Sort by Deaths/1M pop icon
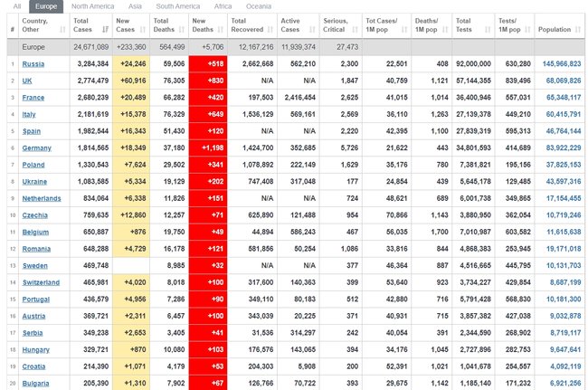Screen dimensions: 588x390 [445, 29]
